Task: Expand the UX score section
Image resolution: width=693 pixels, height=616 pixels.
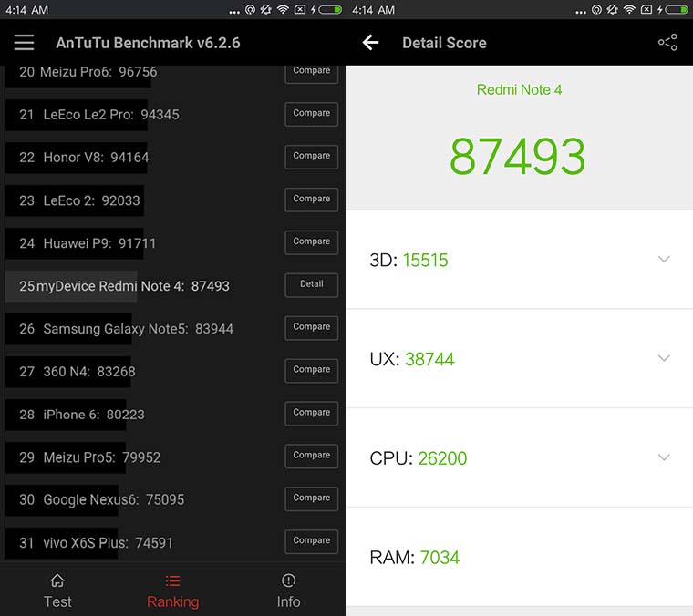Action: pyautogui.click(x=664, y=358)
